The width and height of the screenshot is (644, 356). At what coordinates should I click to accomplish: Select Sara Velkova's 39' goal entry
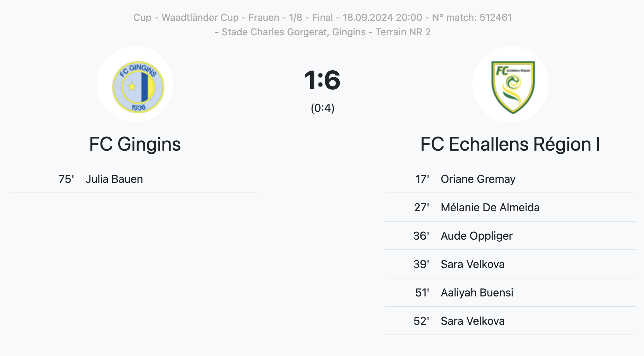pos(510,264)
